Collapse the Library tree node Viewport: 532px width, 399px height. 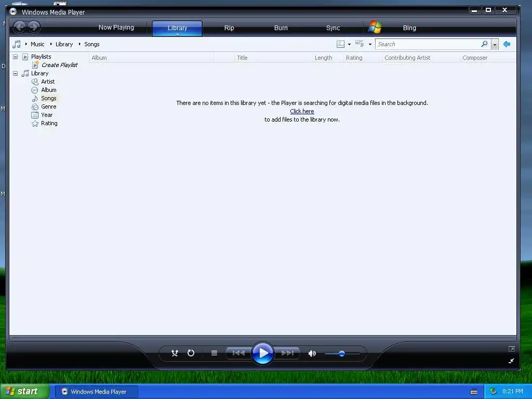click(x=15, y=73)
